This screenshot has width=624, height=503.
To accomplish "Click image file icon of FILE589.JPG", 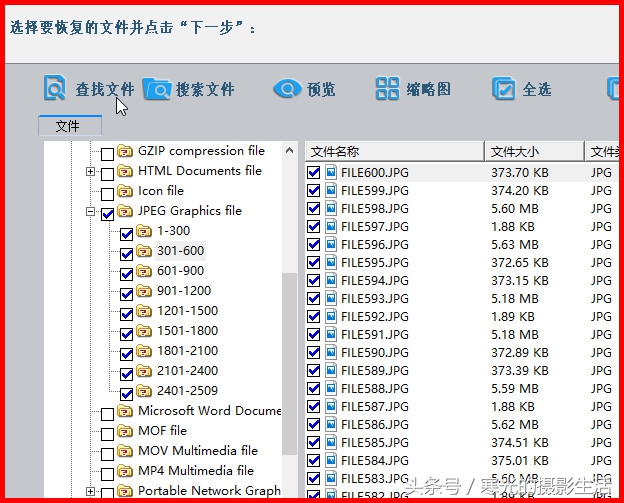I will tap(331, 370).
